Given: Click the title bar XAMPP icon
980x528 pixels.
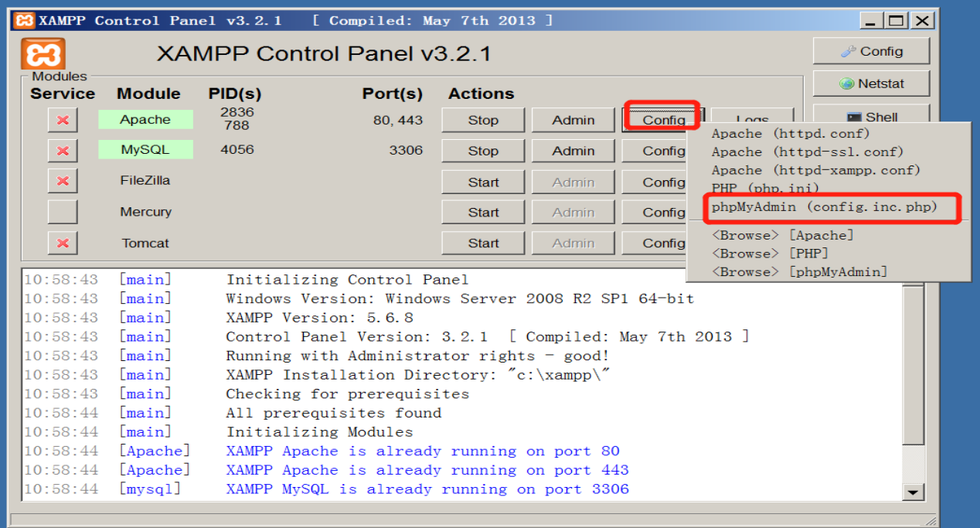Looking at the screenshot, I should (x=25, y=20).
